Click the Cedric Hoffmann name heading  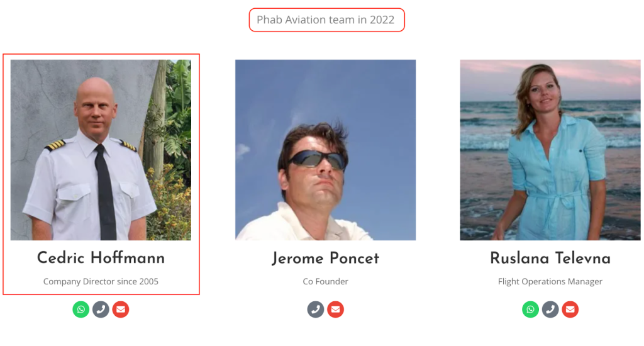click(x=101, y=258)
